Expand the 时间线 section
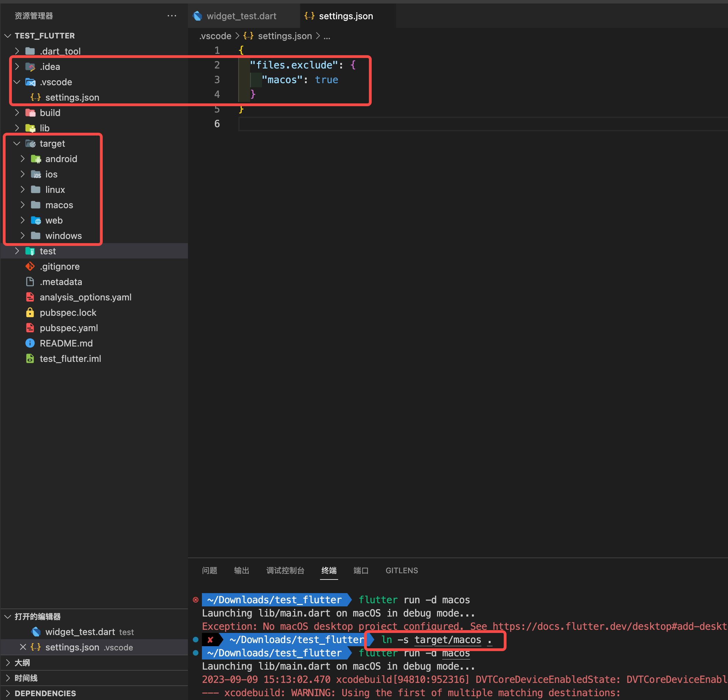This screenshot has width=728, height=700. click(x=8, y=678)
